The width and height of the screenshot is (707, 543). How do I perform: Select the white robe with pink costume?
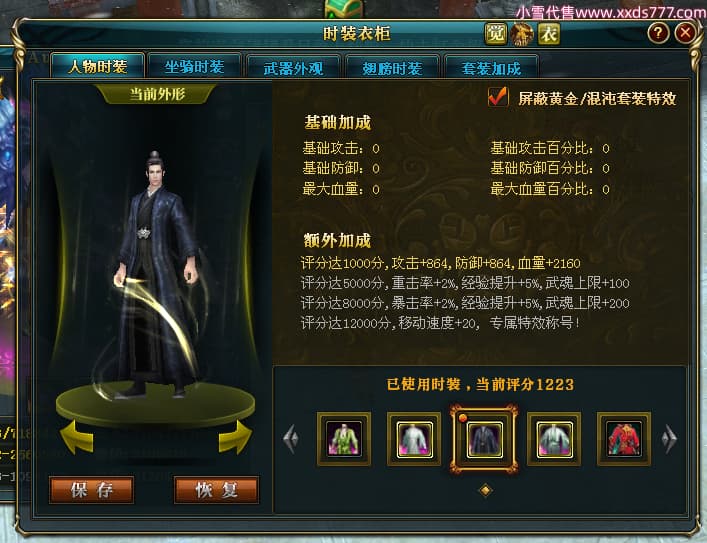tap(414, 439)
